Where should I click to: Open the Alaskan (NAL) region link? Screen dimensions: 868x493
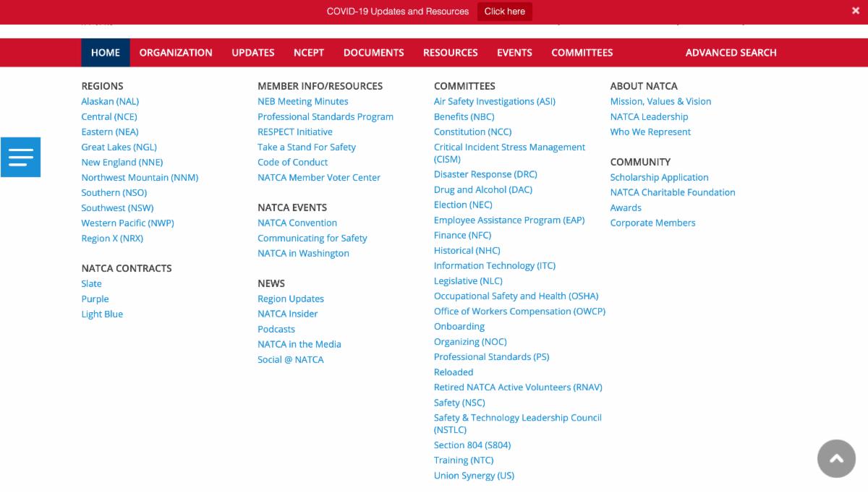(x=110, y=101)
